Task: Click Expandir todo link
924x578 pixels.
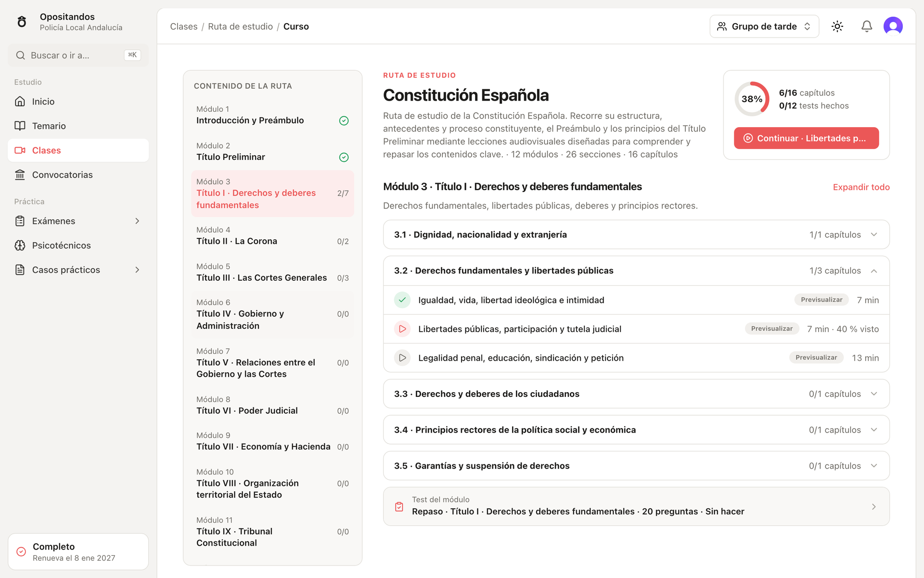Action: coord(861,187)
